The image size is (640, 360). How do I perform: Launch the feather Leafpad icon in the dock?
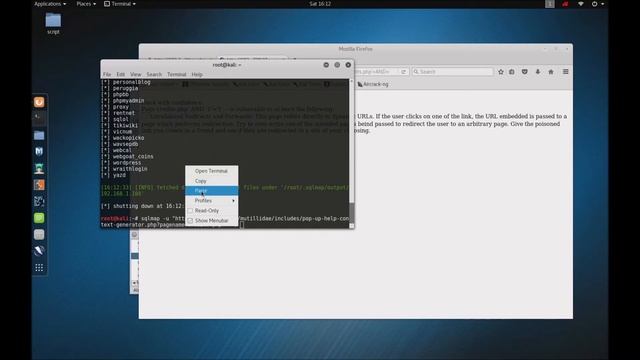pos(39,251)
